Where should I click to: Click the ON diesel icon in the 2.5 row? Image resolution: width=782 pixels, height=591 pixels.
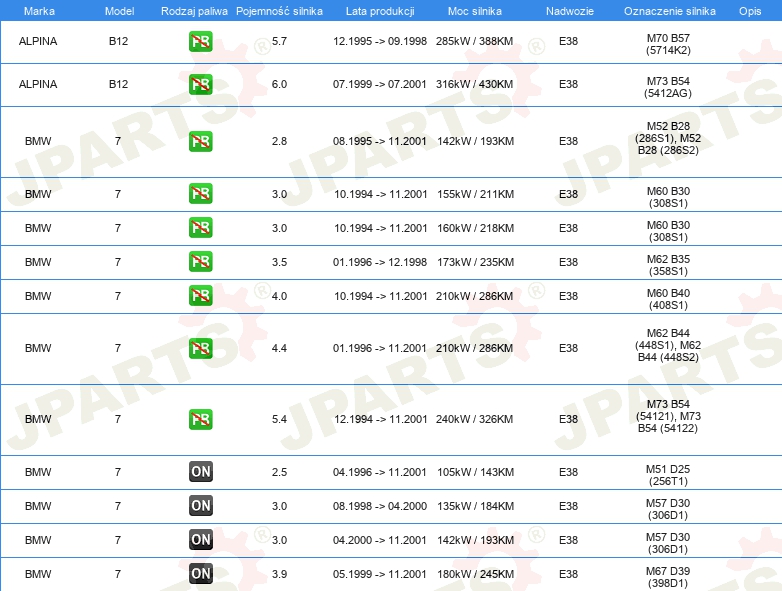pyautogui.click(x=200, y=472)
